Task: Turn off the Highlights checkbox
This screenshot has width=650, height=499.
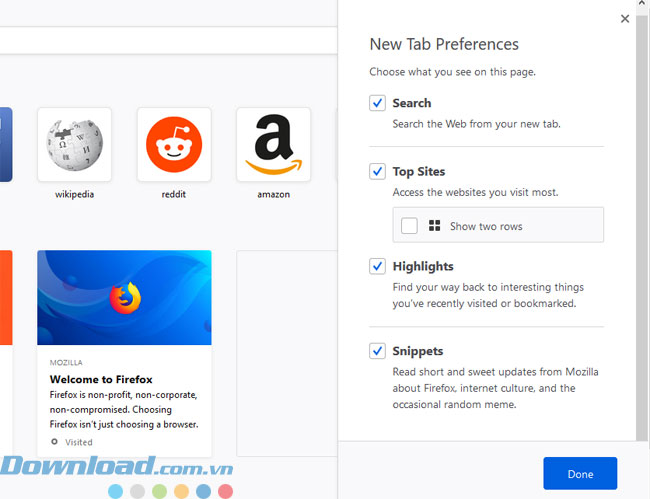Action: pyautogui.click(x=377, y=266)
